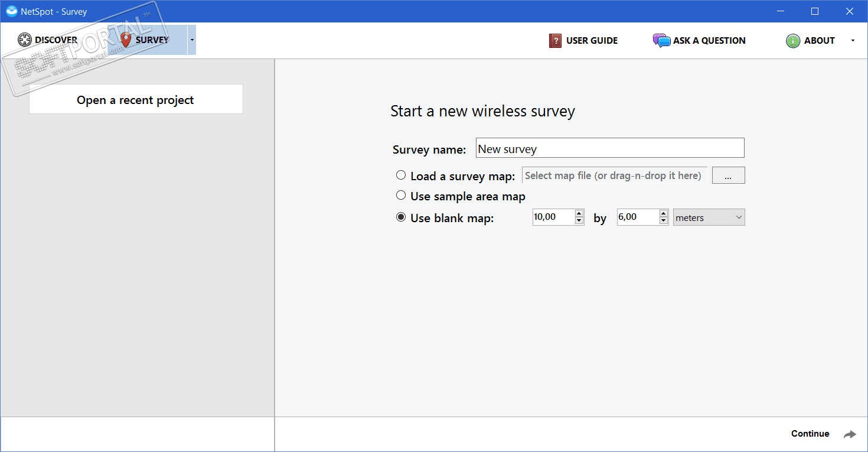
Task: Click the Continue button
Action: 824,434
